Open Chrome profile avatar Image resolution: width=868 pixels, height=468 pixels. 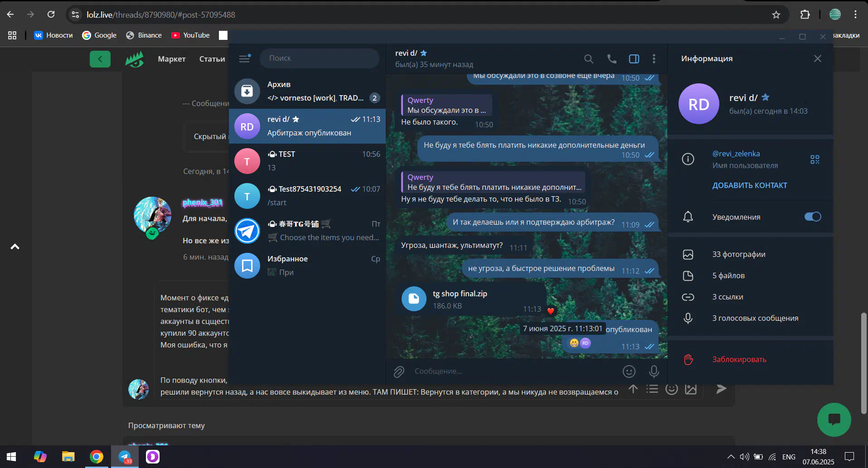point(835,14)
